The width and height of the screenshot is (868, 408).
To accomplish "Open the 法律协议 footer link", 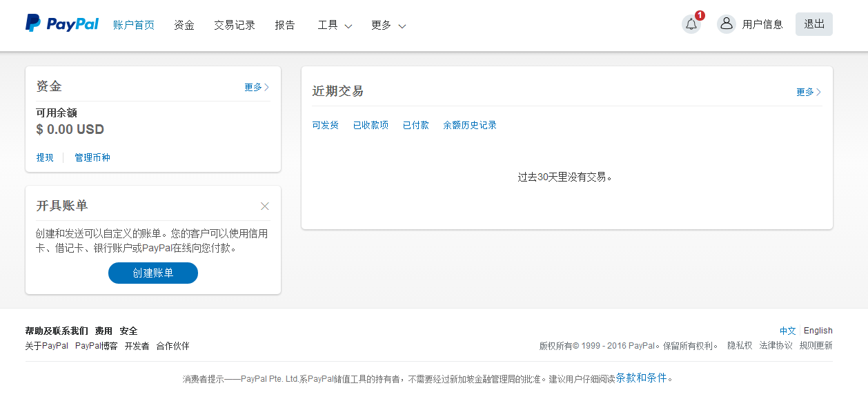I will click(x=776, y=346).
